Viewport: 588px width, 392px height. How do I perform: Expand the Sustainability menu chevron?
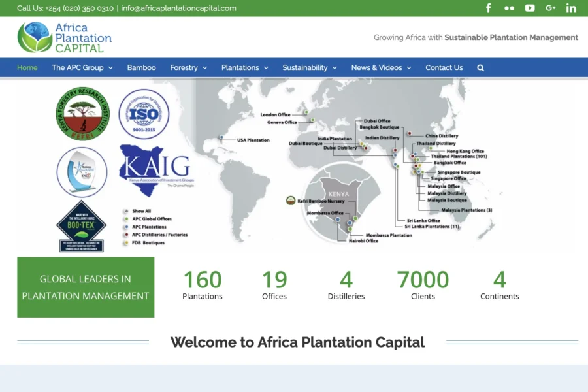click(x=335, y=68)
